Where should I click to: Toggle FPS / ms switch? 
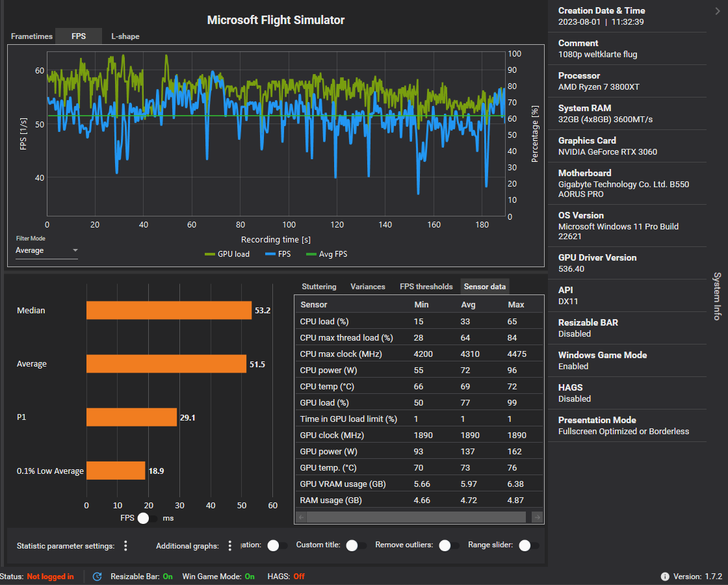tap(148, 518)
